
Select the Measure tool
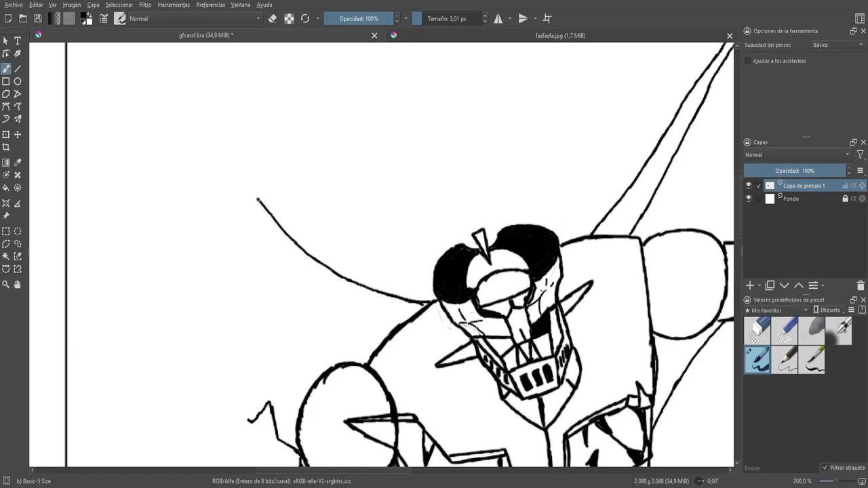coord(18,203)
